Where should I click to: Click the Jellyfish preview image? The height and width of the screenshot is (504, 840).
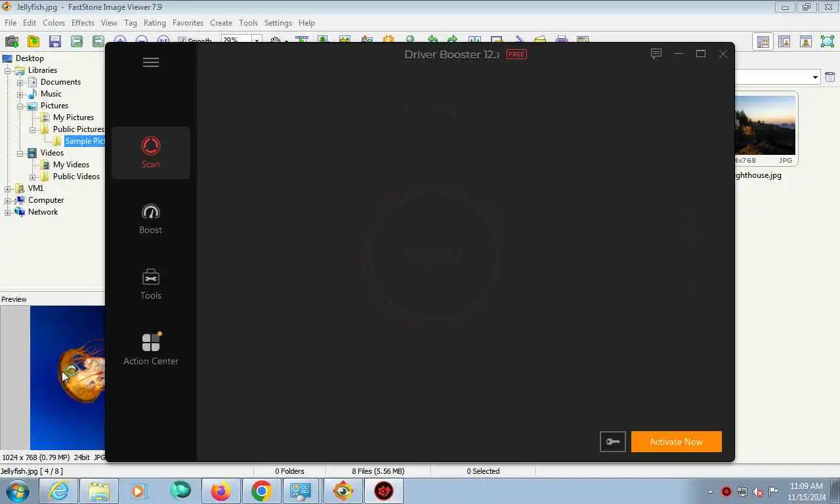pyautogui.click(x=68, y=377)
